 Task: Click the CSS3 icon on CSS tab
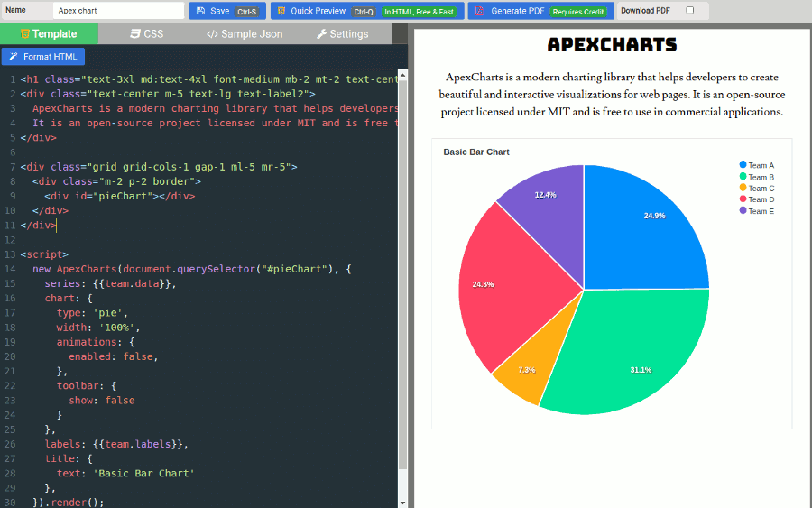pos(135,34)
